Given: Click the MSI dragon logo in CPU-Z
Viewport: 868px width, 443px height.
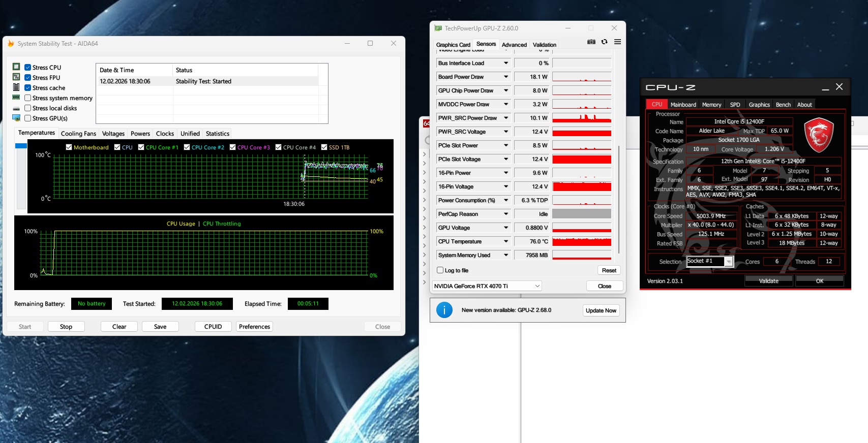Looking at the screenshot, I should [819, 135].
